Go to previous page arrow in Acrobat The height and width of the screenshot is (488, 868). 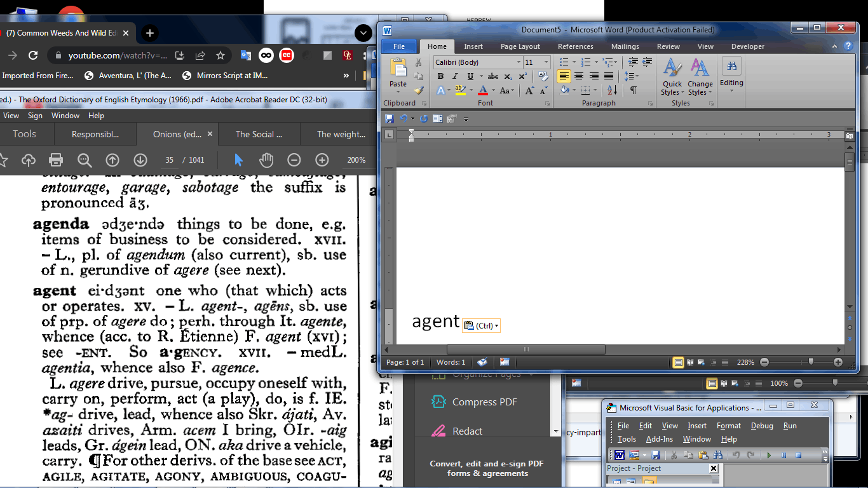pyautogui.click(x=112, y=160)
